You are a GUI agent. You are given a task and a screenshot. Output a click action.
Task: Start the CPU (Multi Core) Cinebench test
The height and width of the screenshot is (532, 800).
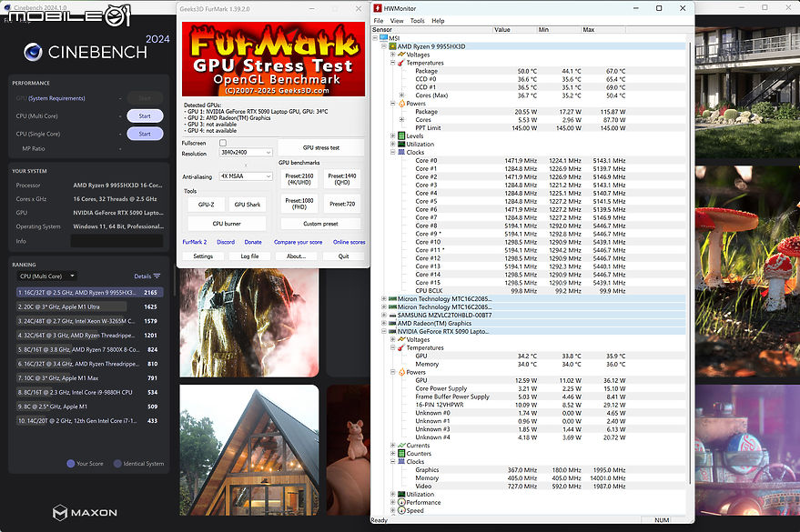[145, 116]
